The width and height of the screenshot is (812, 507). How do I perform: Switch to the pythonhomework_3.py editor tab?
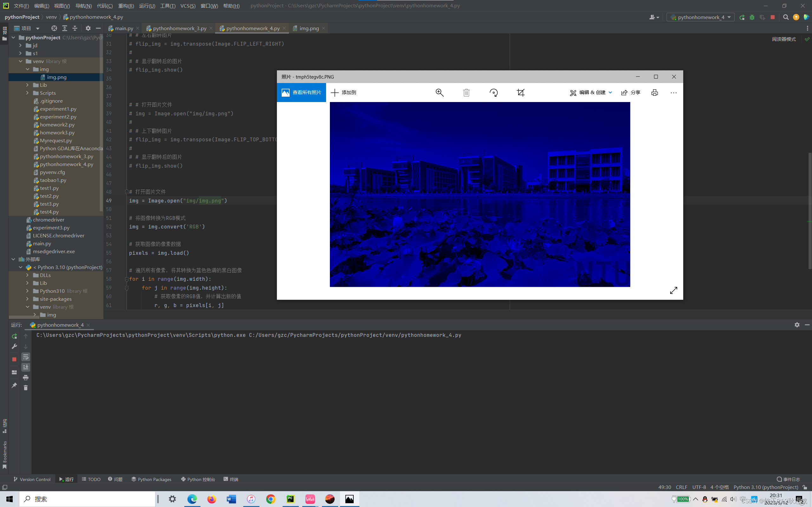pos(180,29)
